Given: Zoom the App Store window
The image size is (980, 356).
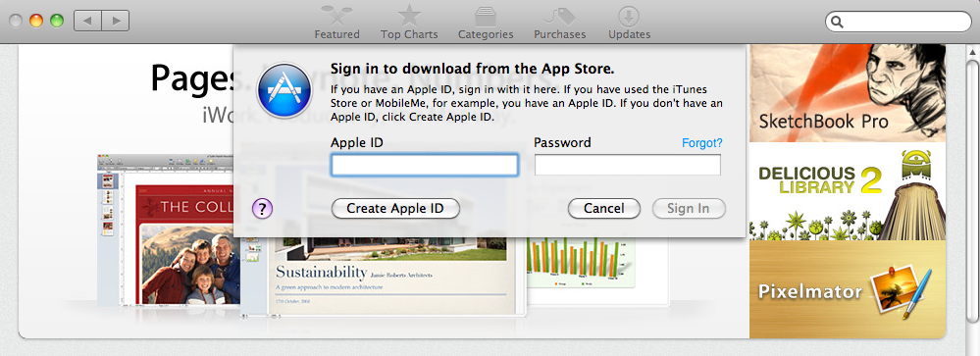Looking at the screenshot, I should coord(57,21).
